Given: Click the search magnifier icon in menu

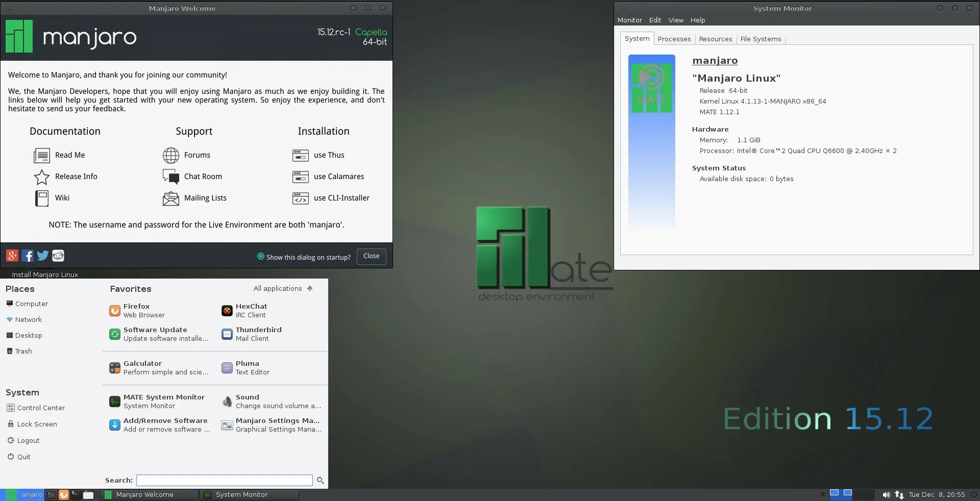Looking at the screenshot, I should [321, 480].
